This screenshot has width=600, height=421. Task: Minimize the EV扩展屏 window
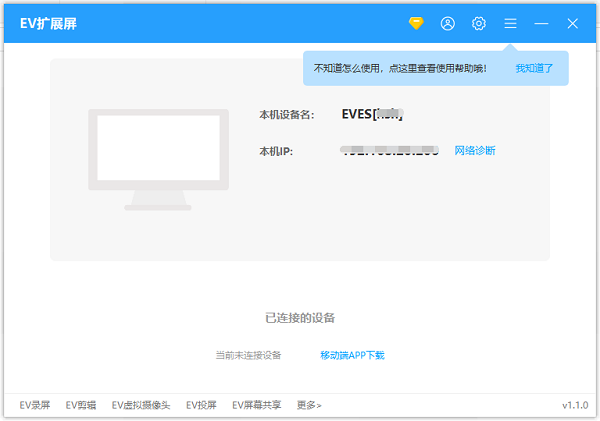(x=541, y=23)
